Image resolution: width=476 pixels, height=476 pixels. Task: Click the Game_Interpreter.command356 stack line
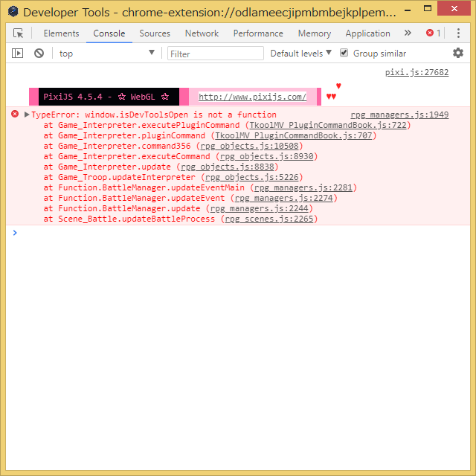173,146
